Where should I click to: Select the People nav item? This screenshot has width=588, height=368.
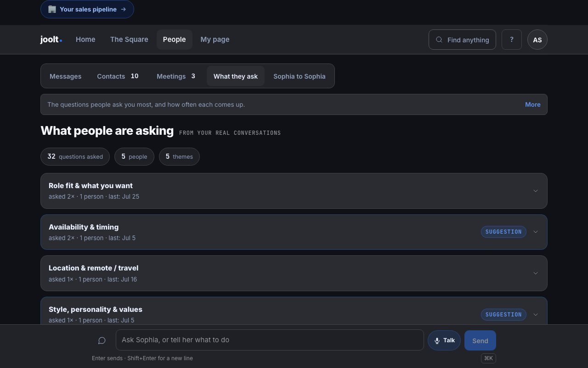[174, 40]
